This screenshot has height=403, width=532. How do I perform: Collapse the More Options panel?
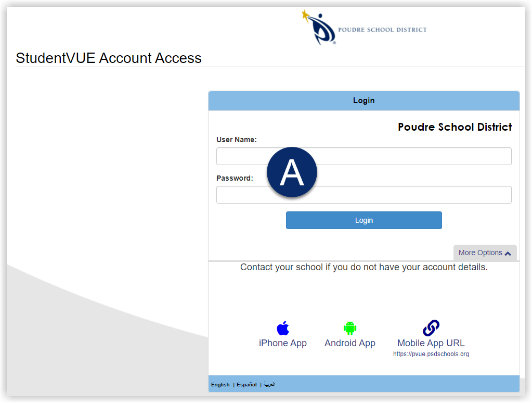[485, 253]
